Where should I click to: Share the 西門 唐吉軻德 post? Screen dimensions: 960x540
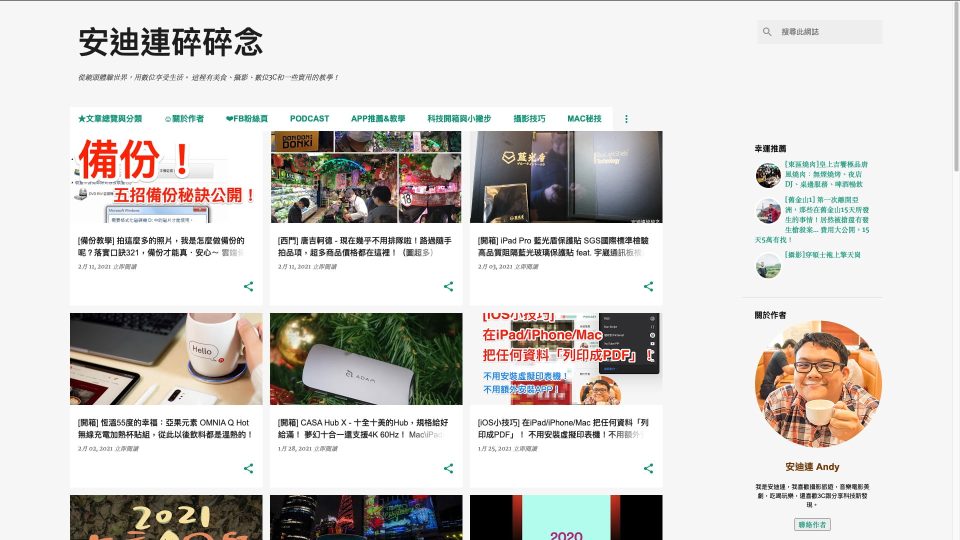click(449, 287)
